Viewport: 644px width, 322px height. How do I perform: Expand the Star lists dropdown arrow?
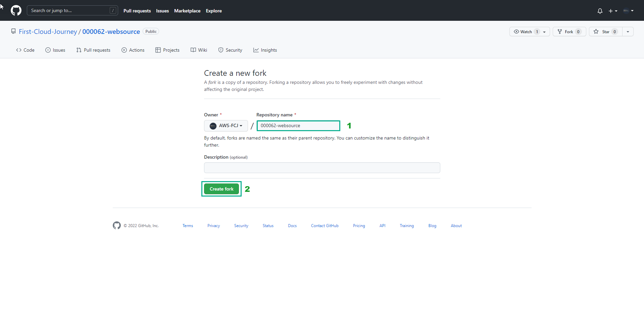tap(628, 32)
